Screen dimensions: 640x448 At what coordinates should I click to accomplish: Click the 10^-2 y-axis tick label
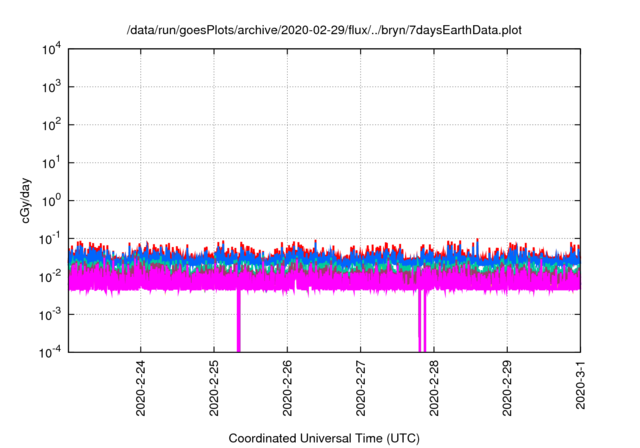[x=50, y=276]
